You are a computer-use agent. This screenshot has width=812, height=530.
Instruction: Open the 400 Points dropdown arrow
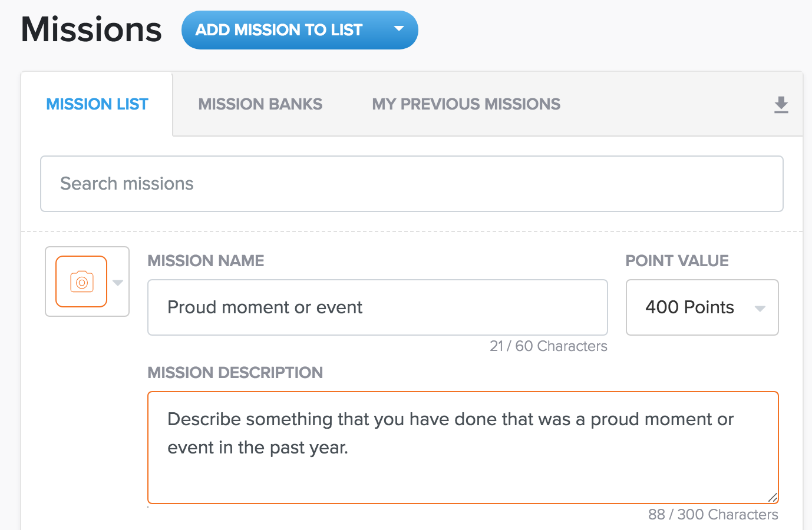click(760, 308)
